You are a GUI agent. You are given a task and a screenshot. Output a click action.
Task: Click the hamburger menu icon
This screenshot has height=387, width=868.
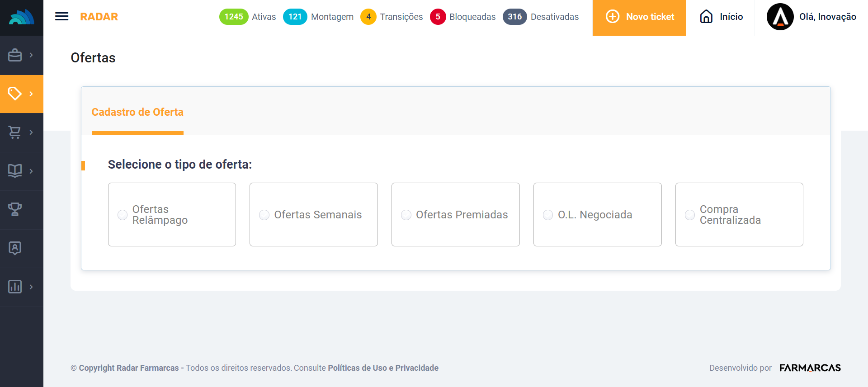point(61,17)
